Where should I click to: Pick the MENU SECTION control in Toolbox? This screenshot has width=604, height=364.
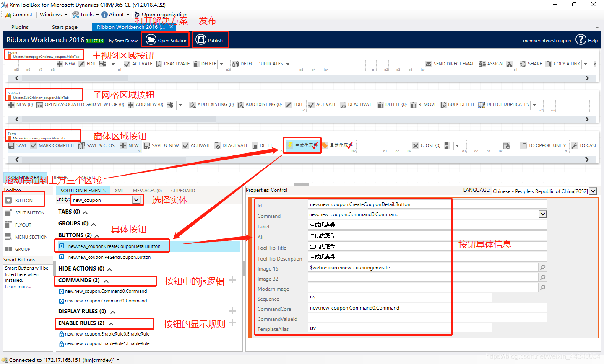pos(26,237)
